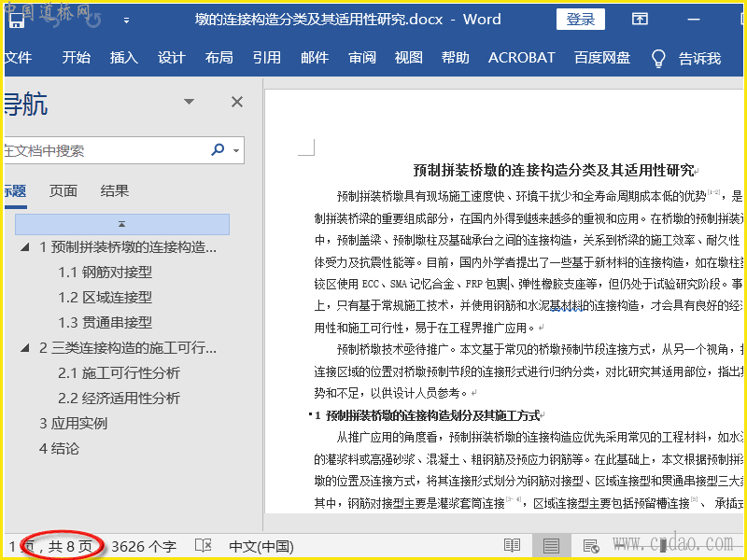Viewport: 747px width, 560px height.
Task: Click the proofing errors book icon
Action: coord(204,546)
